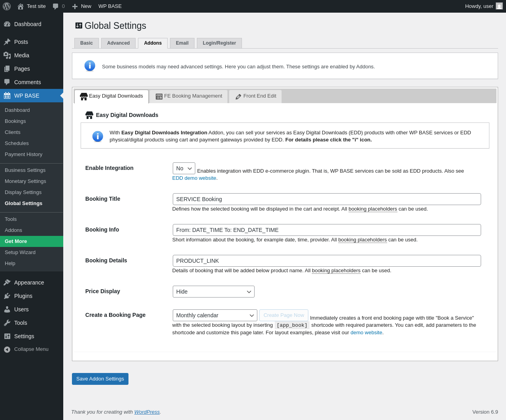Select the Front End Edit tab

pyautogui.click(x=255, y=96)
